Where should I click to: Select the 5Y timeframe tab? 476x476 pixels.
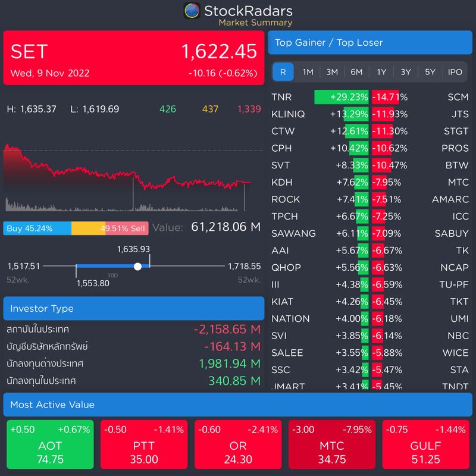pos(431,71)
